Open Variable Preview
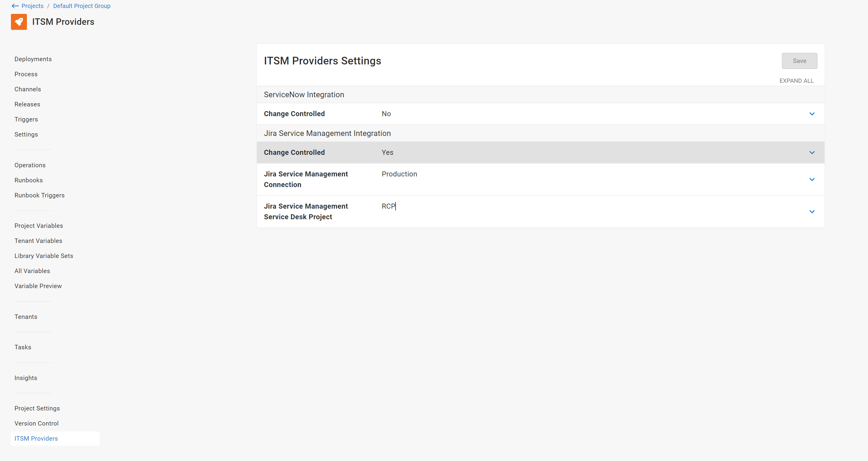 click(x=38, y=285)
